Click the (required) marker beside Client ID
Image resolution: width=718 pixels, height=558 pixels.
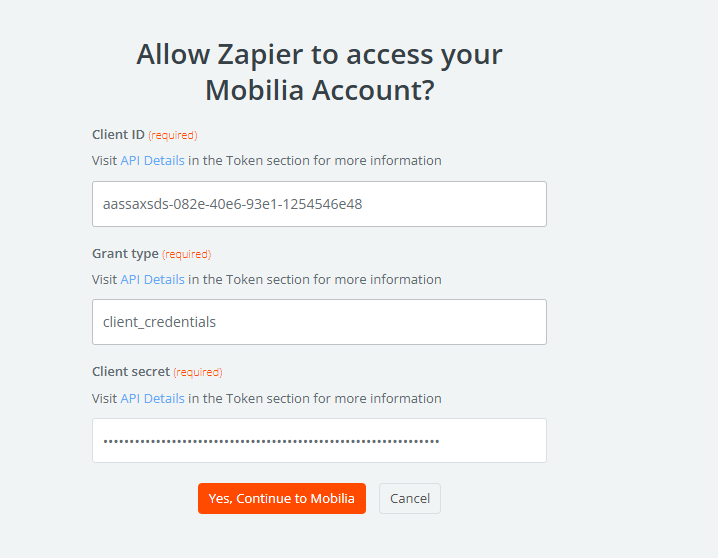click(173, 135)
